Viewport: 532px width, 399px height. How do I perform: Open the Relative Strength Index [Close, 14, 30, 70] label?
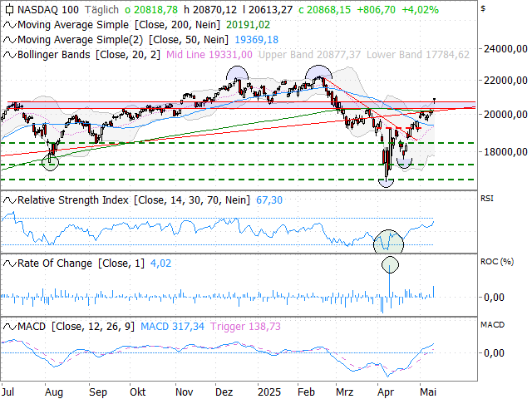click(x=134, y=200)
